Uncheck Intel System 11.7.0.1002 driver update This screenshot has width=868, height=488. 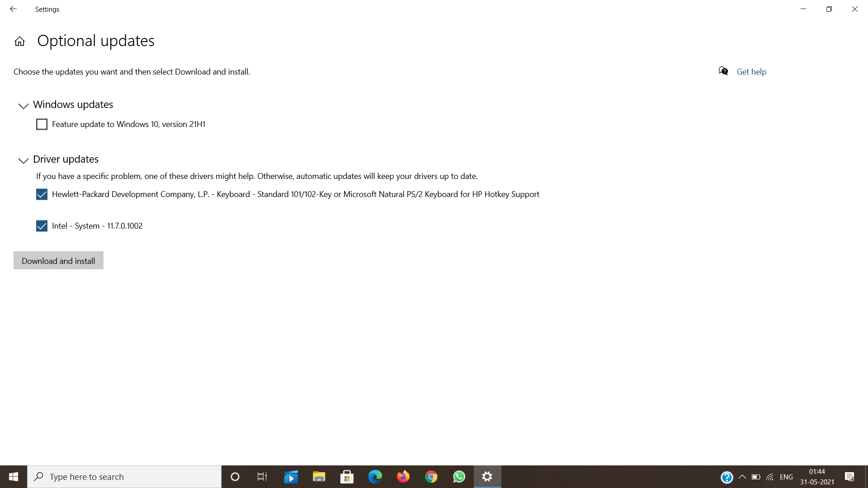pyautogui.click(x=42, y=225)
